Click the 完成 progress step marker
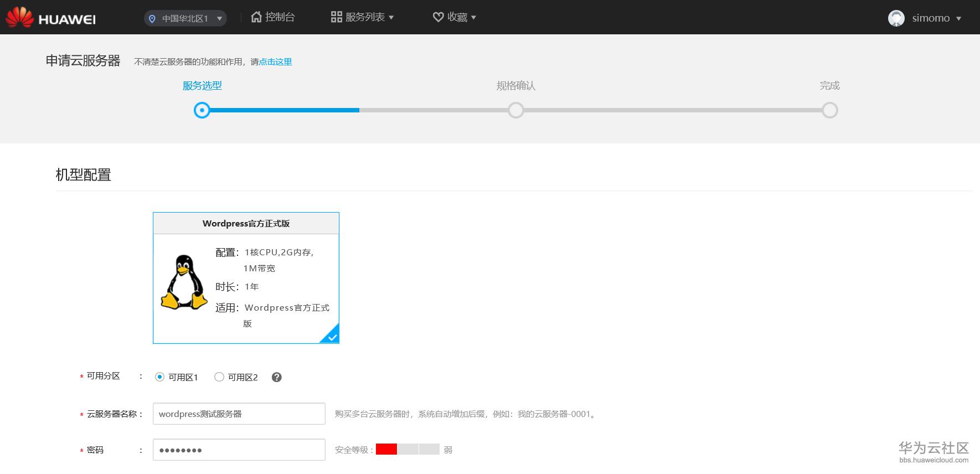This screenshot has width=980, height=474. [x=829, y=110]
